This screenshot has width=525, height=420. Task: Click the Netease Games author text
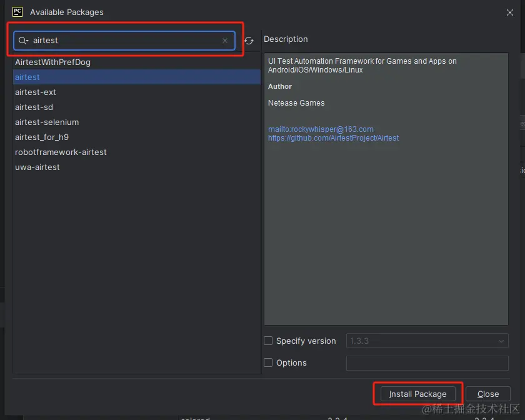296,103
